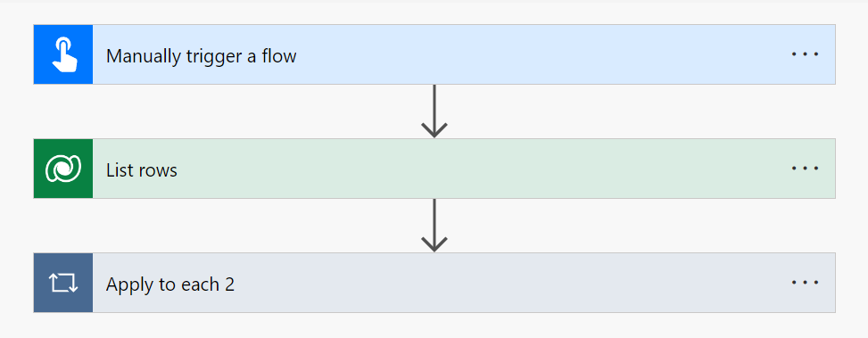Click the manual trigger hand icon

tap(63, 54)
